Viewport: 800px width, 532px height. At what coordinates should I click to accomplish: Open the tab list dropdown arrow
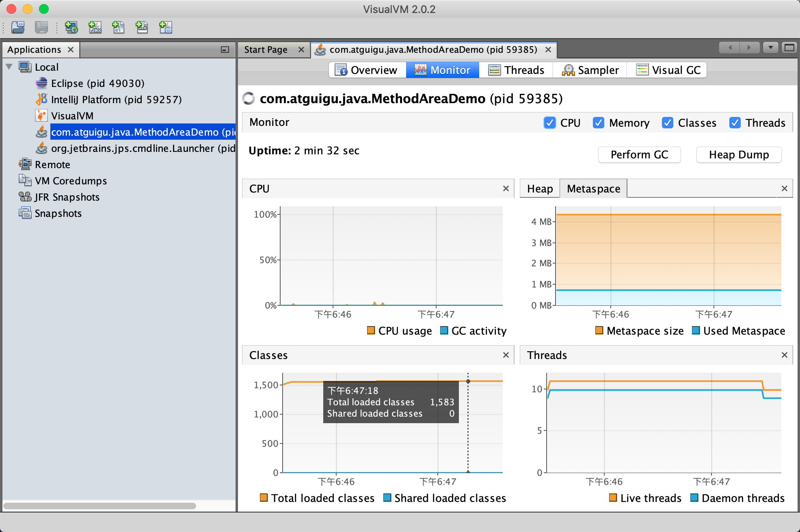point(770,48)
